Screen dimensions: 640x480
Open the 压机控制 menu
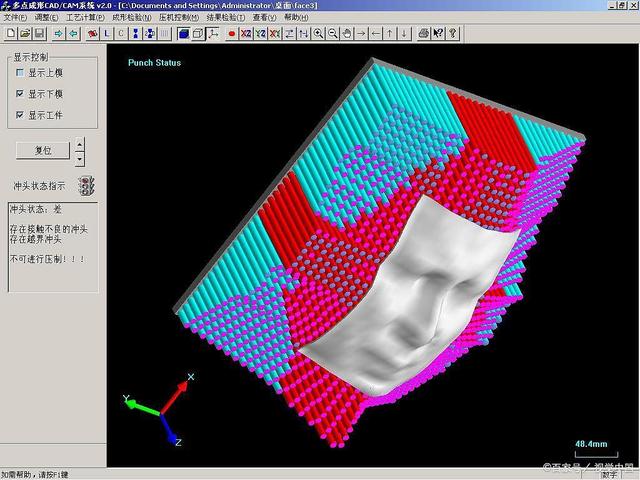[x=181, y=18]
